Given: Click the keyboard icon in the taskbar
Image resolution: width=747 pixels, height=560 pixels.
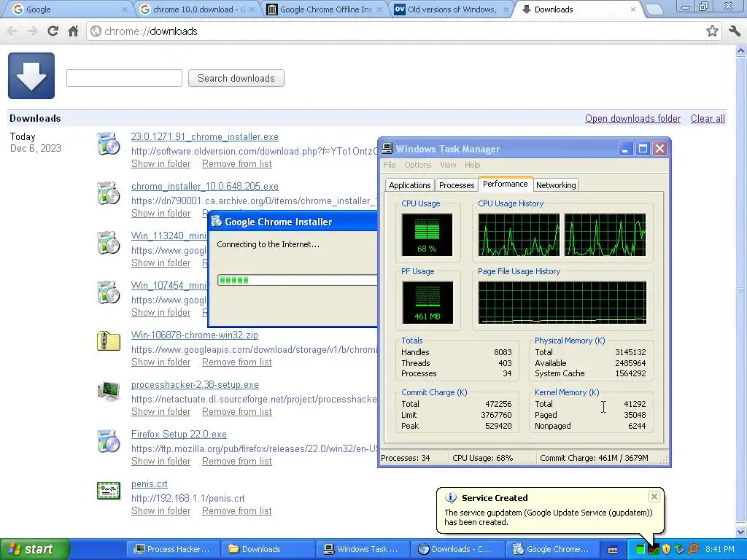Looking at the screenshot, I should pyautogui.click(x=613, y=550).
